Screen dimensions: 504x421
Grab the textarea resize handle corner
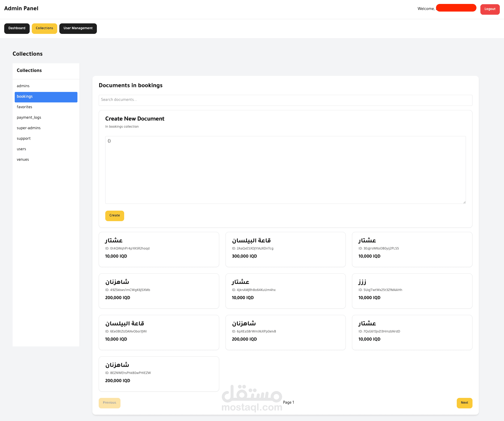tap(464, 202)
